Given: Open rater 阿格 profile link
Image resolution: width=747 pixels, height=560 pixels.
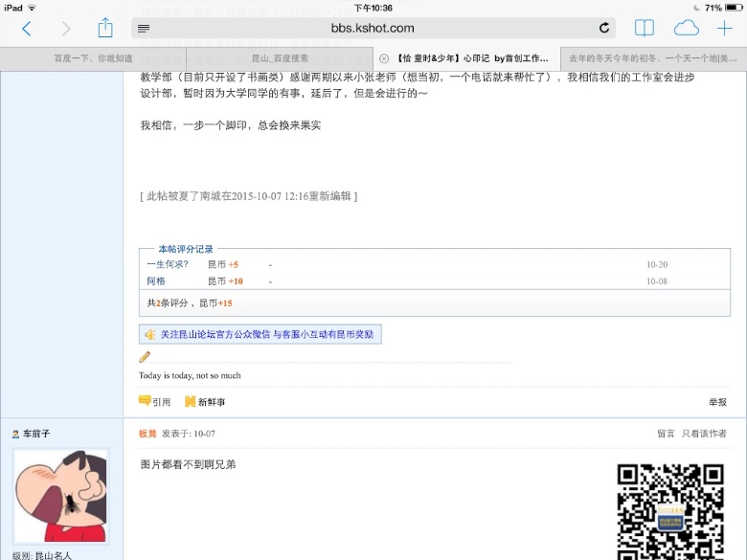Looking at the screenshot, I should coord(156,281).
